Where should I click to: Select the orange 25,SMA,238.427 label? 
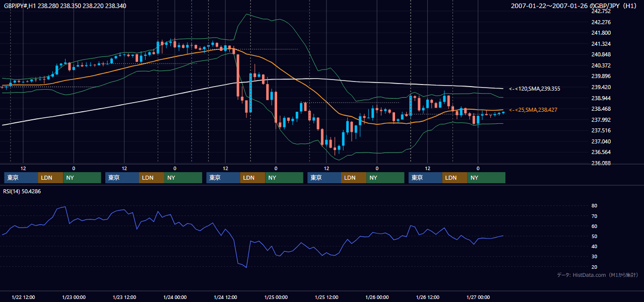533,110
